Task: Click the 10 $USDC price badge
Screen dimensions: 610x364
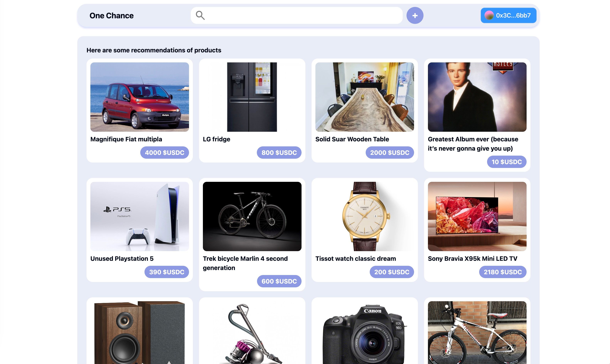Action: click(507, 162)
